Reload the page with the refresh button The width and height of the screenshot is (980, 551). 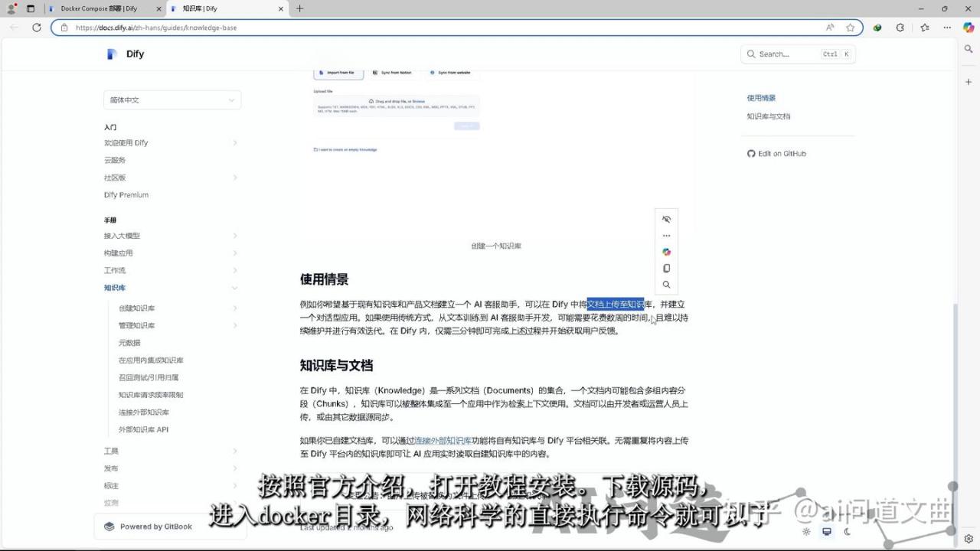tap(36, 28)
